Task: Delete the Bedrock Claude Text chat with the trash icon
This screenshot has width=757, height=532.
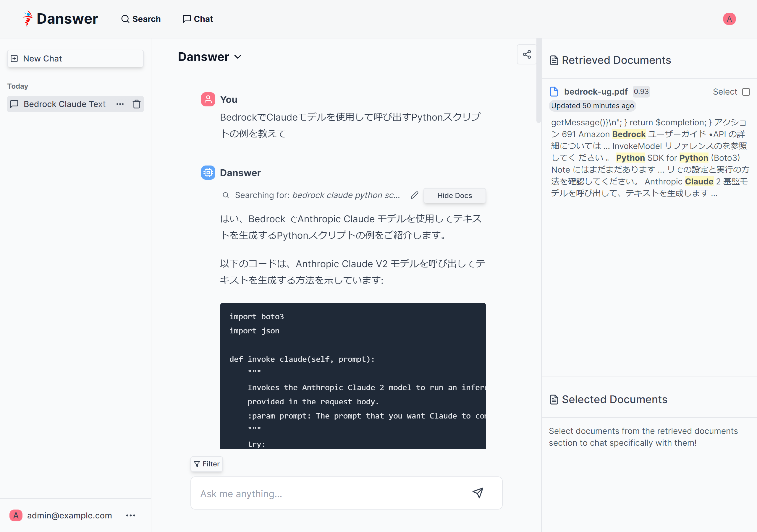Action: pyautogui.click(x=137, y=104)
